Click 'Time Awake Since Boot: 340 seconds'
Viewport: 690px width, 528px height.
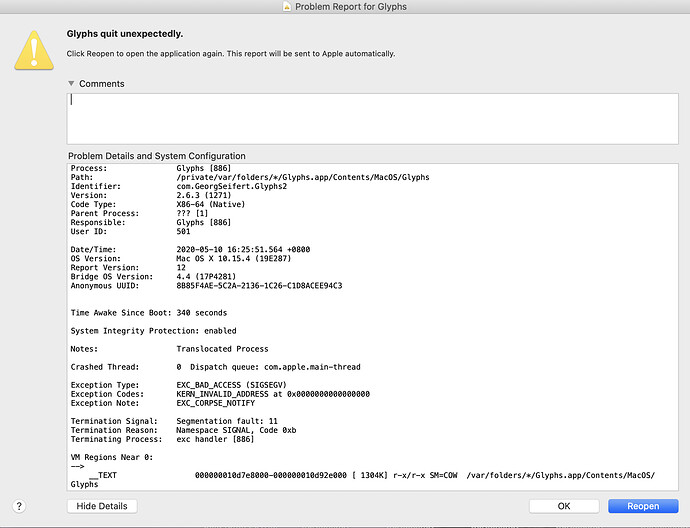[149, 313]
